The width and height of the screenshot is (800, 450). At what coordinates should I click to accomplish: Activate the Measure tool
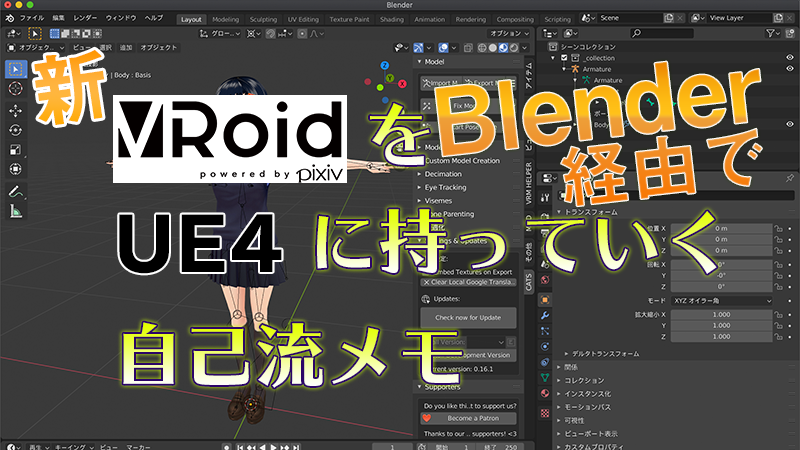[16, 210]
